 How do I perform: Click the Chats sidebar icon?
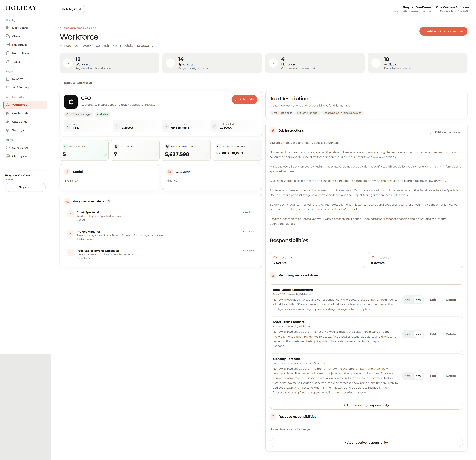pos(8,36)
